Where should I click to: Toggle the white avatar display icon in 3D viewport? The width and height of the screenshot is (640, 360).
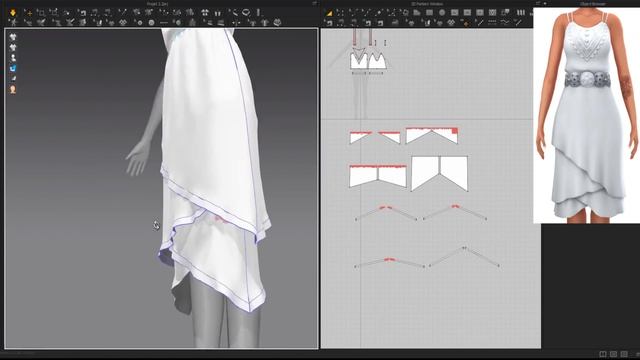13,58
